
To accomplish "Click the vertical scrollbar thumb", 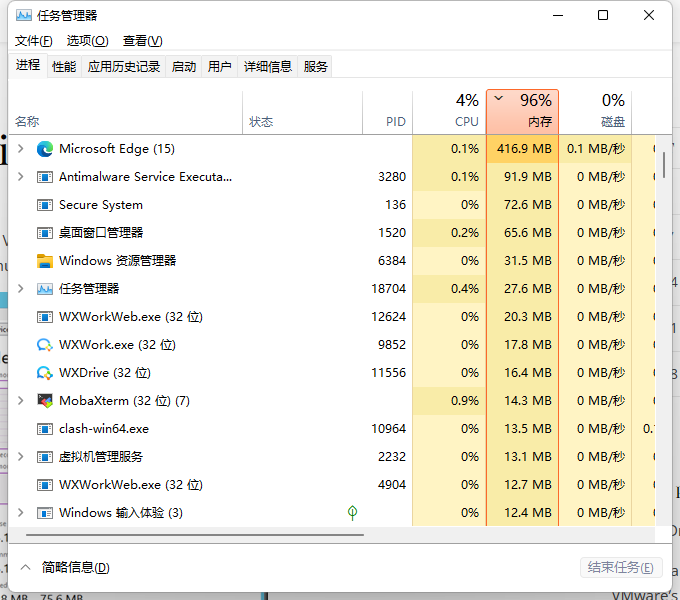I will point(664,165).
